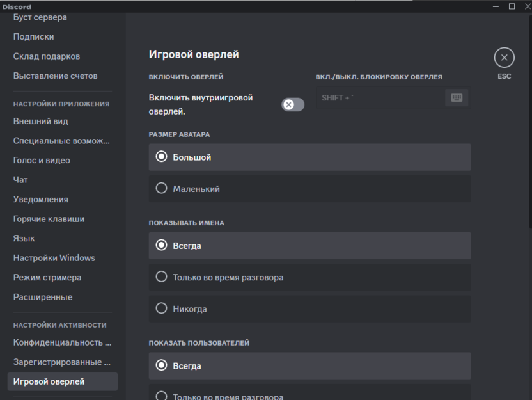532x400 pixels.
Task: Choose Только во время разговора for names
Action: (309, 277)
